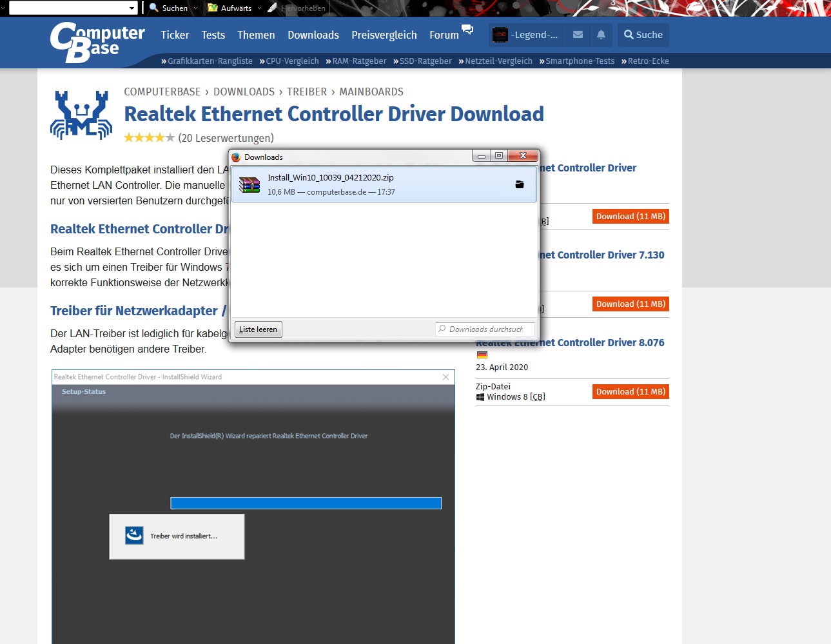Open the bell notifications icon
The height and width of the screenshot is (644, 831).
pyautogui.click(x=601, y=35)
